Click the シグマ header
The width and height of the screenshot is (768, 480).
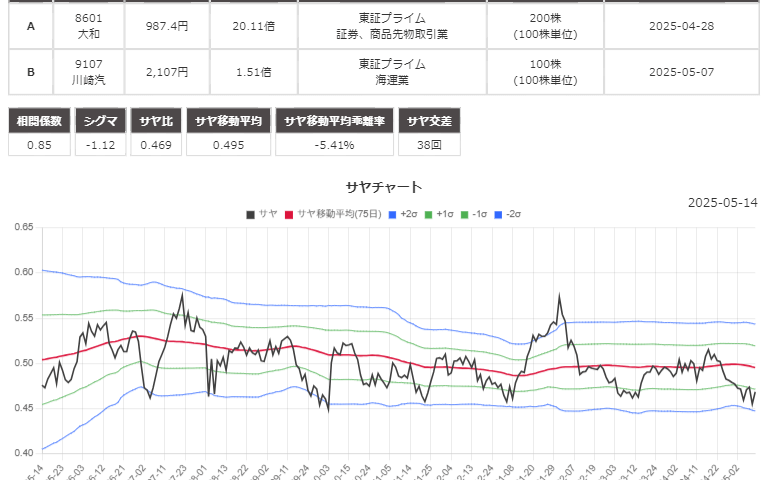click(x=100, y=120)
